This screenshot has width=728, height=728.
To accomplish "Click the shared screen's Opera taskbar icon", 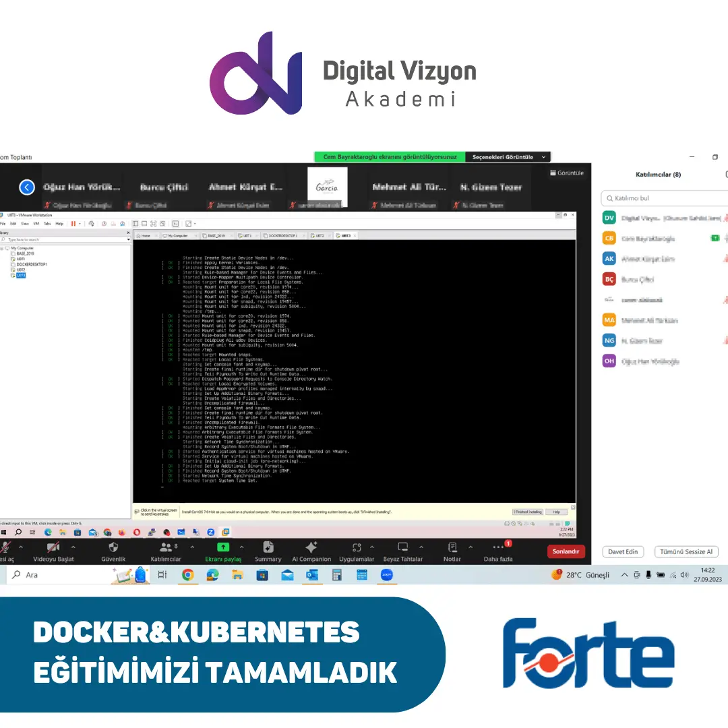I will [x=136, y=532].
